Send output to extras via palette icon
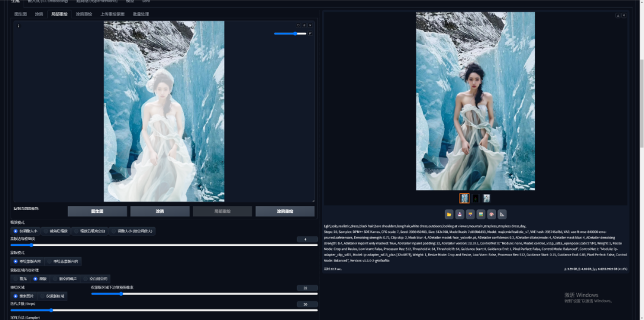 click(x=491, y=214)
